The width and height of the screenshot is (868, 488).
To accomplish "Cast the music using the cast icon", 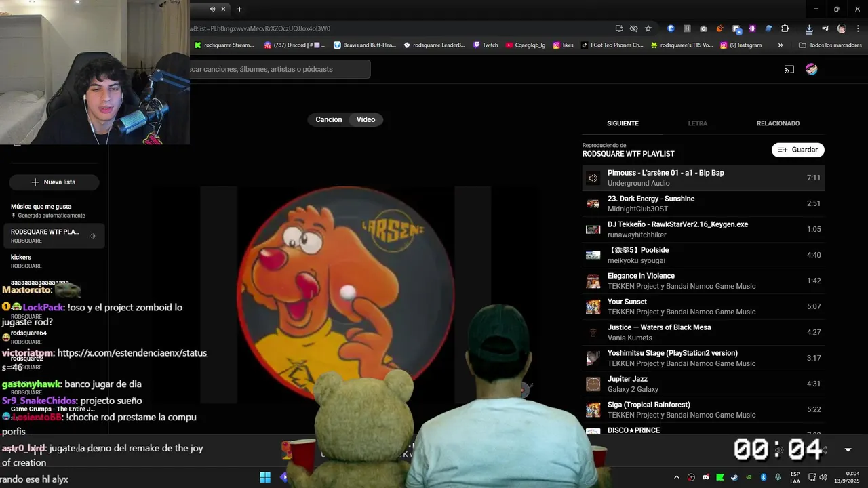I will point(789,69).
